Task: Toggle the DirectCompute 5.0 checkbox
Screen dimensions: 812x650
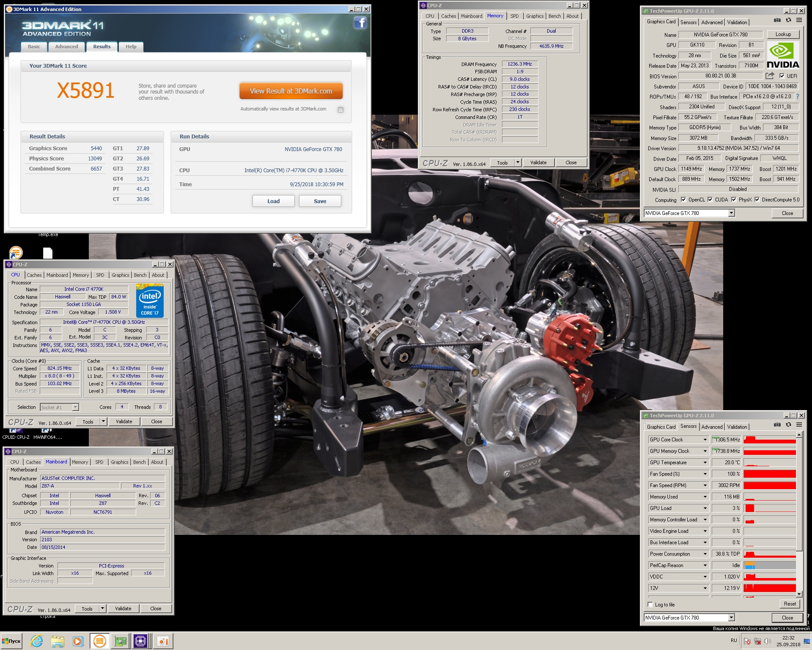Action: (757, 200)
